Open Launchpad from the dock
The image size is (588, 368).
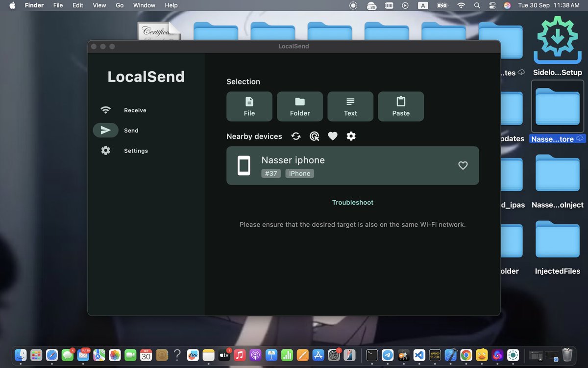point(36,354)
